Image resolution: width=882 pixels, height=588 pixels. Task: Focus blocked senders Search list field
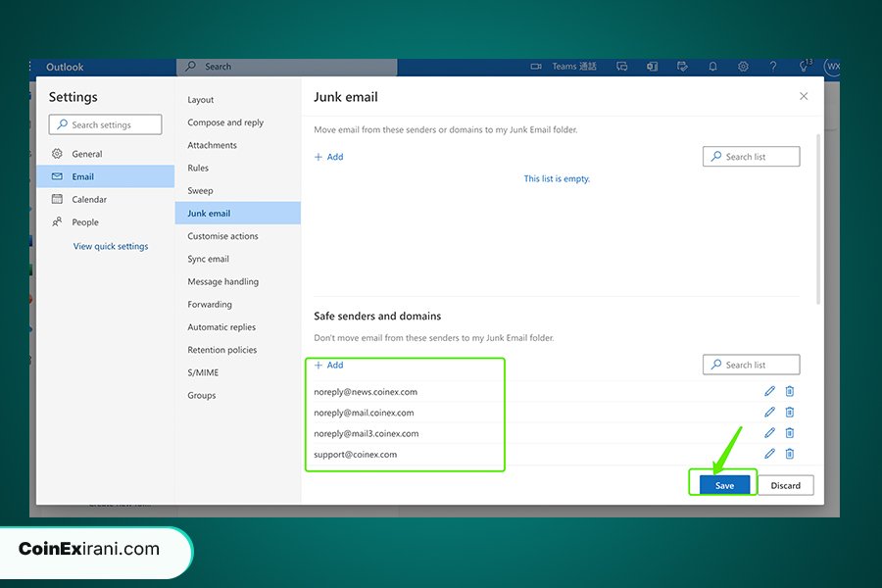coord(751,157)
